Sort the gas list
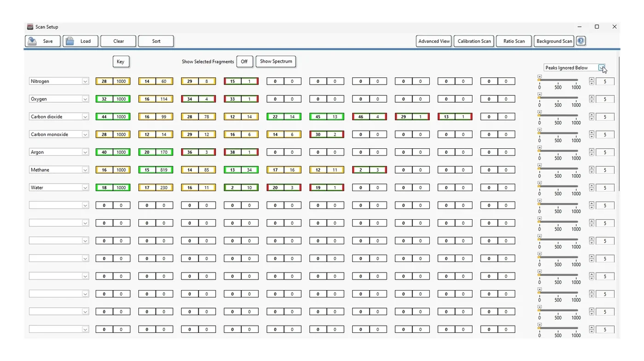The image size is (644, 361). (x=156, y=41)
